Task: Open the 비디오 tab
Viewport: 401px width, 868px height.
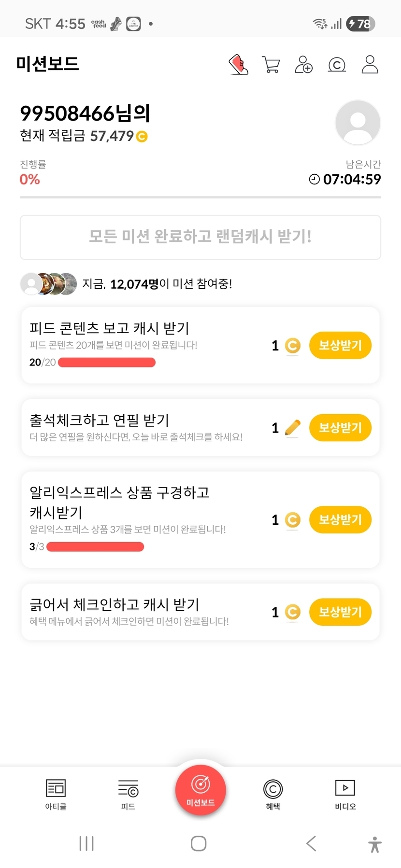Action: (x=345, y=794)
